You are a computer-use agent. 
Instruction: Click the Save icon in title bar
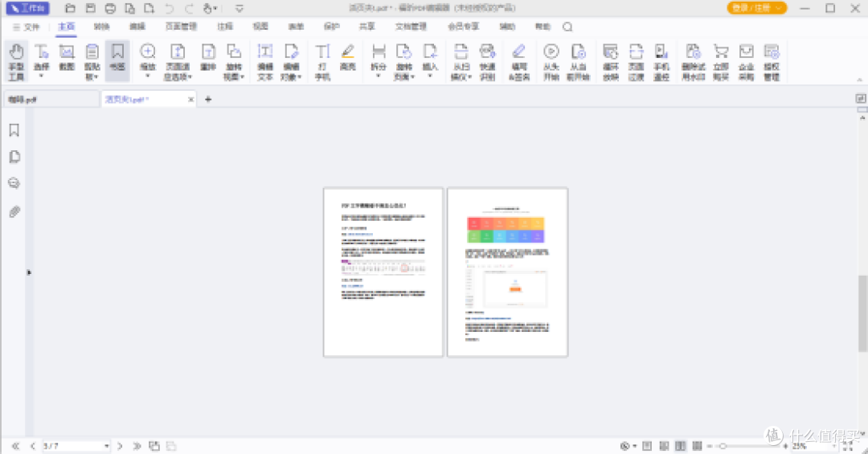90,8
